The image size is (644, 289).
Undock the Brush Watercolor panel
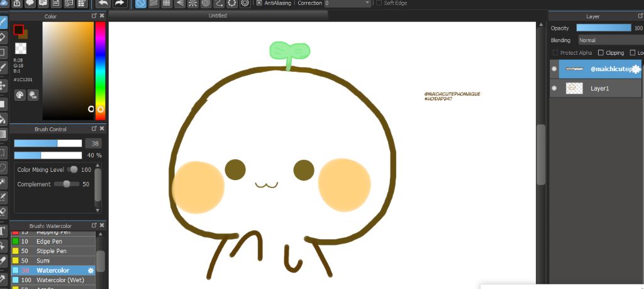click(94, 225)
